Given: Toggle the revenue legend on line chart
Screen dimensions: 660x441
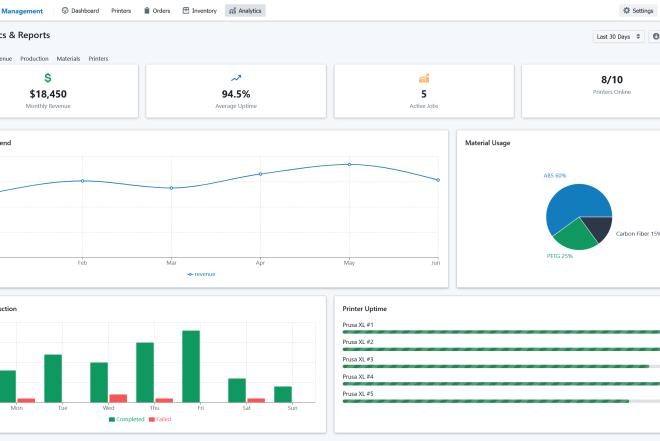Looking at the screenshot, I should pos(201,273).
